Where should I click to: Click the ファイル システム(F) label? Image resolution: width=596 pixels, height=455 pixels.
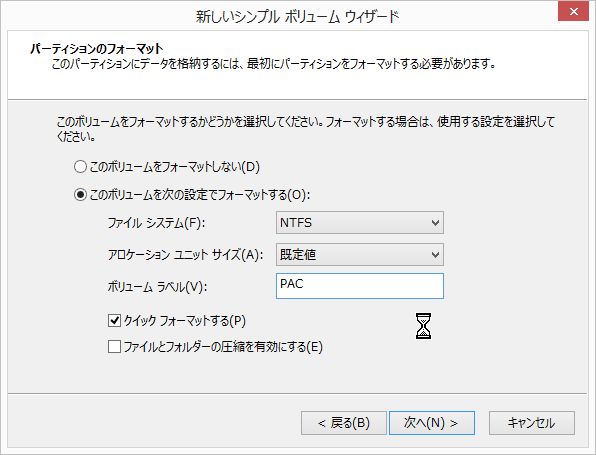pos(156,223)
